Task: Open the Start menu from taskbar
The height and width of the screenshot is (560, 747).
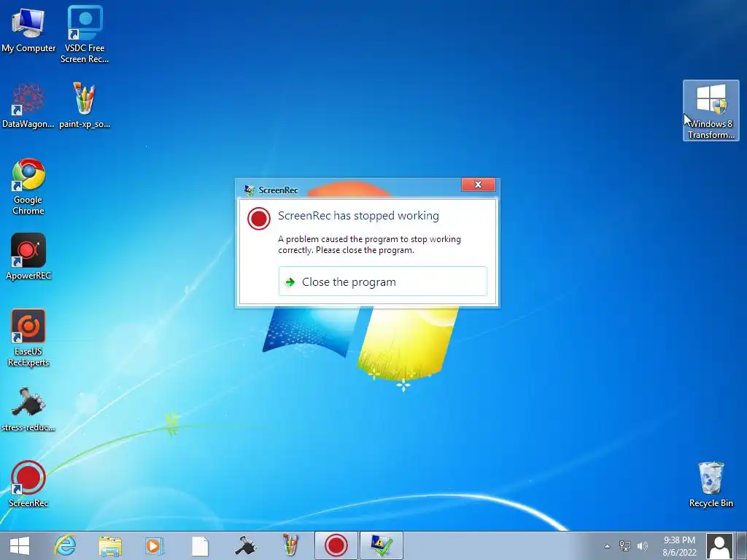Action: tap(20, 545)
